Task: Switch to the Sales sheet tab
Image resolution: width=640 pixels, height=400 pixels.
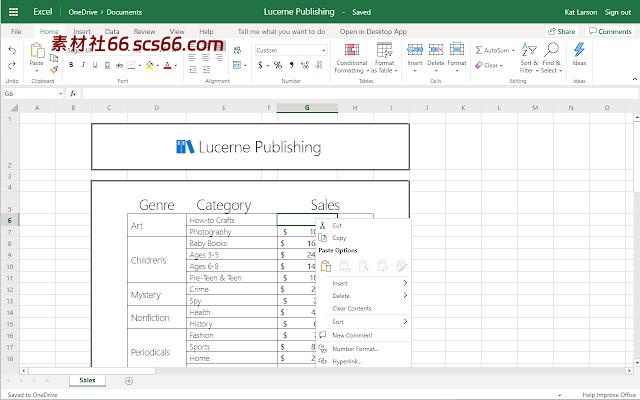Action: [x=87, y=381]
